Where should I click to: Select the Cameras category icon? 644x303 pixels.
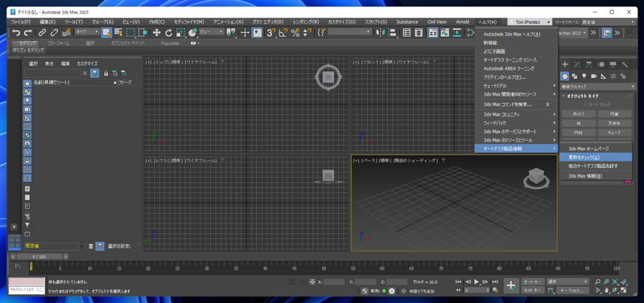593,76
